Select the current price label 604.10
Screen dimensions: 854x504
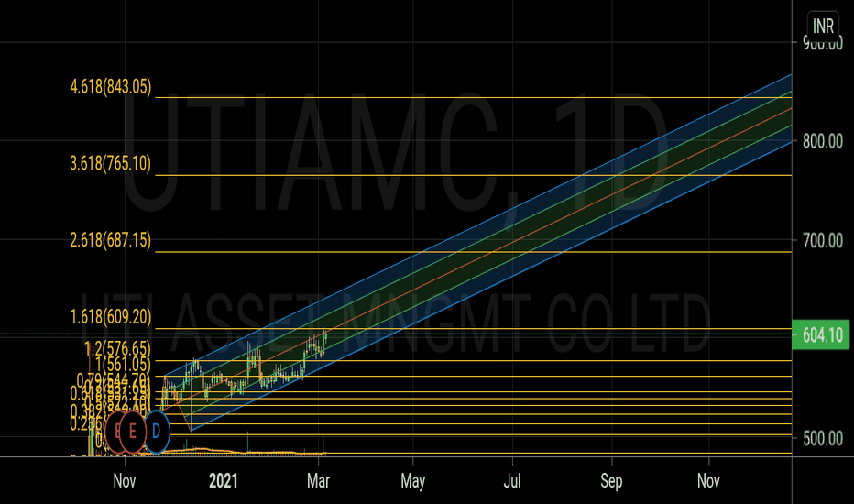point(822,334)
